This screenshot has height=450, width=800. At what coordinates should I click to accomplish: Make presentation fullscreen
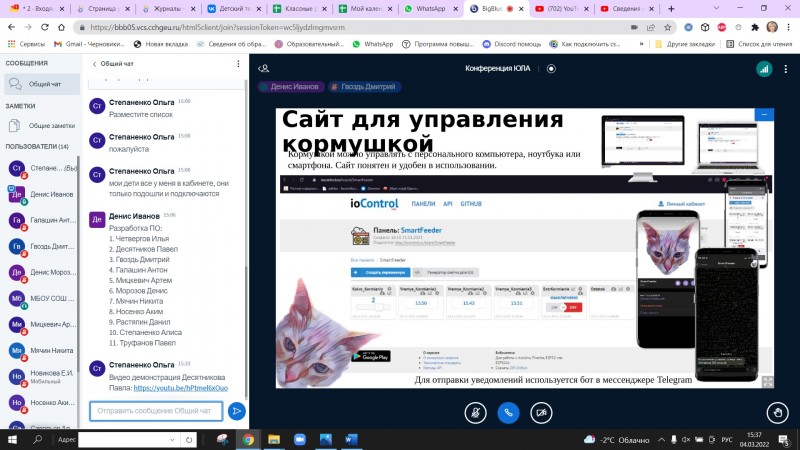[x=766, y=380]
